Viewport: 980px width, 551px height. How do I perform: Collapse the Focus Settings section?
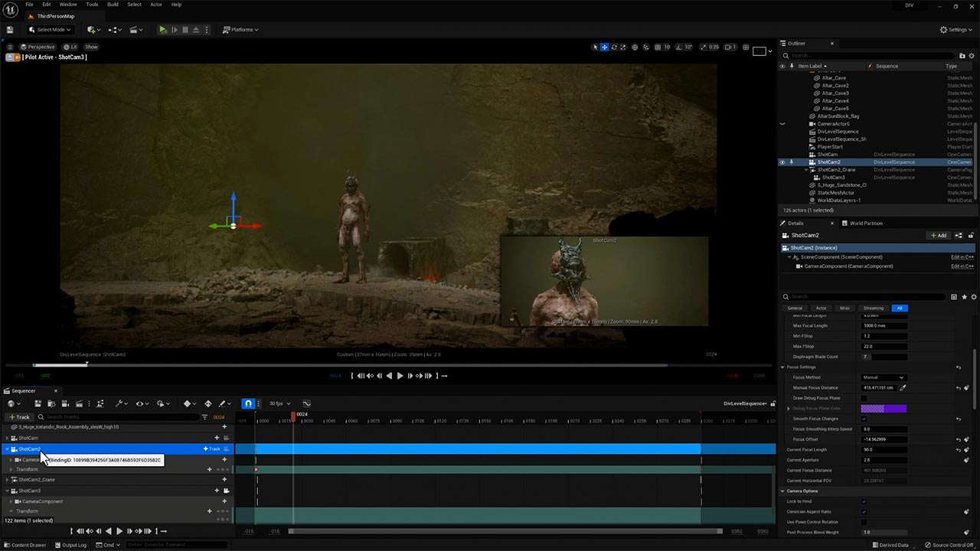coord(784,367)
